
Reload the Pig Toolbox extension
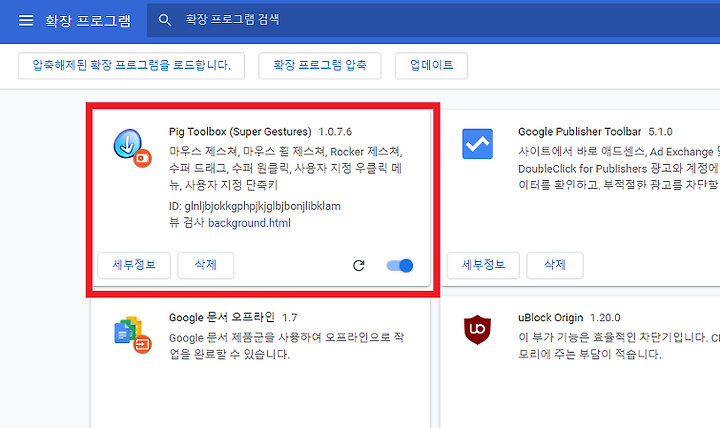359,265
